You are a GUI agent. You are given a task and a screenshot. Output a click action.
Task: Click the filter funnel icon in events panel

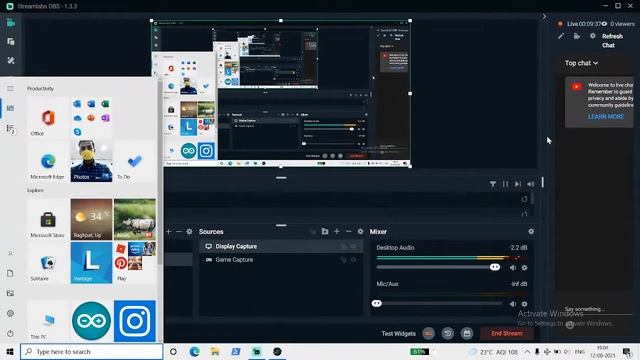493,184
